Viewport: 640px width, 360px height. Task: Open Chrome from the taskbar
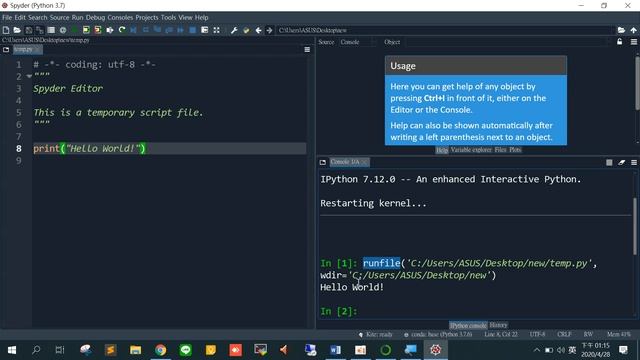(160, 350)
